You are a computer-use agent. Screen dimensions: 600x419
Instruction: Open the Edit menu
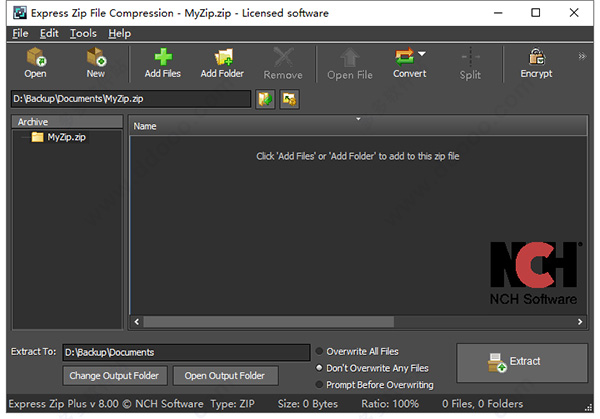coord(49,34)
